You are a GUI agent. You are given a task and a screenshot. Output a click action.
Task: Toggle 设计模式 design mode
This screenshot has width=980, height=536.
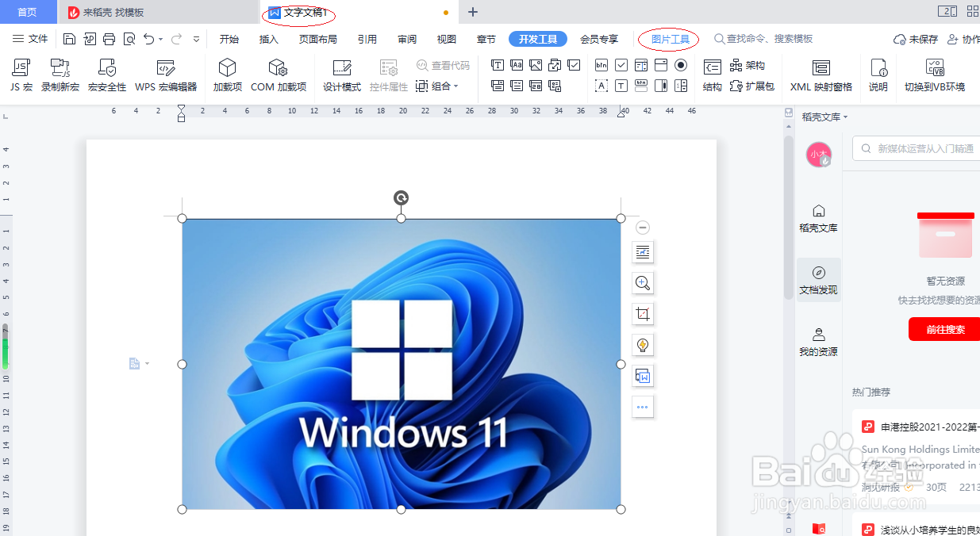click(x=342, y=76)
